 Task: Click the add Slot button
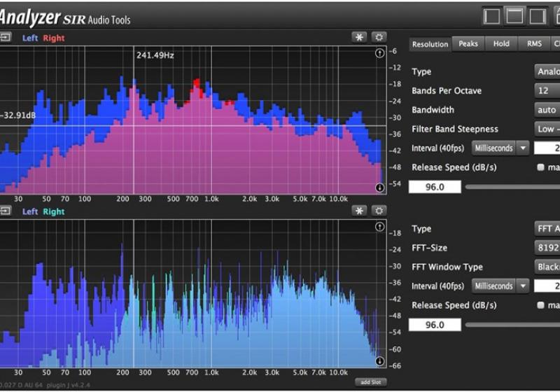tap(371, 381)
